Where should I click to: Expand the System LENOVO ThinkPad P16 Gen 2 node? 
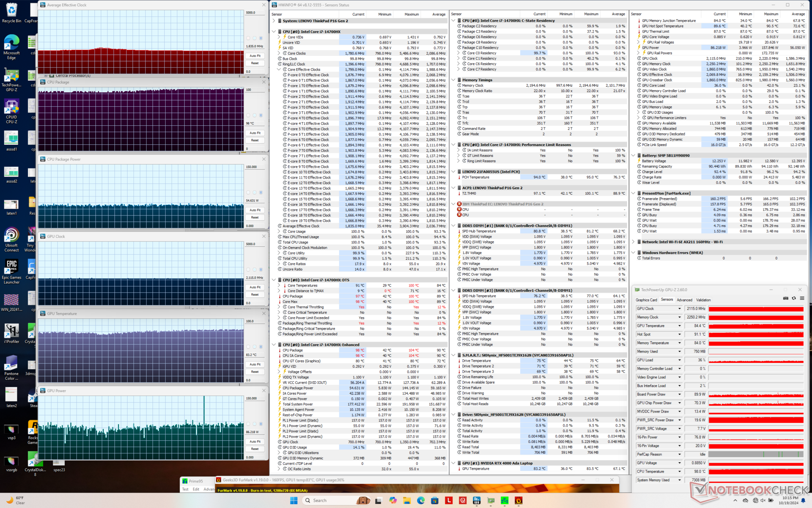click(274, 21)
